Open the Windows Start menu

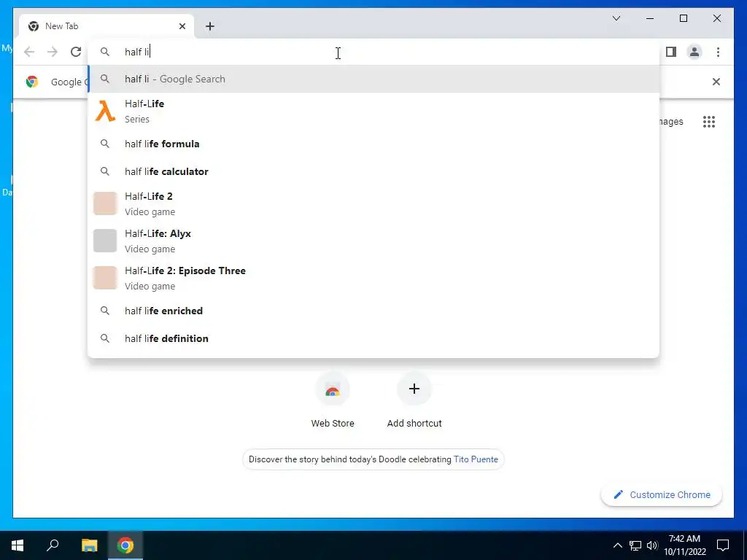point(18,545)
